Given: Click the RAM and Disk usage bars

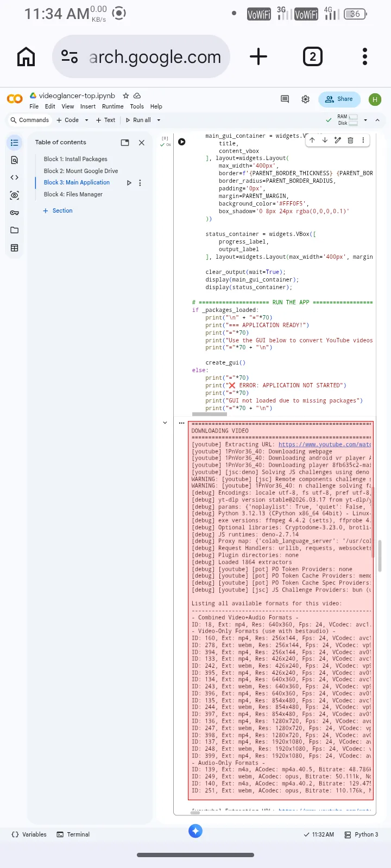Looking at the screenshot, I should 348,120.
